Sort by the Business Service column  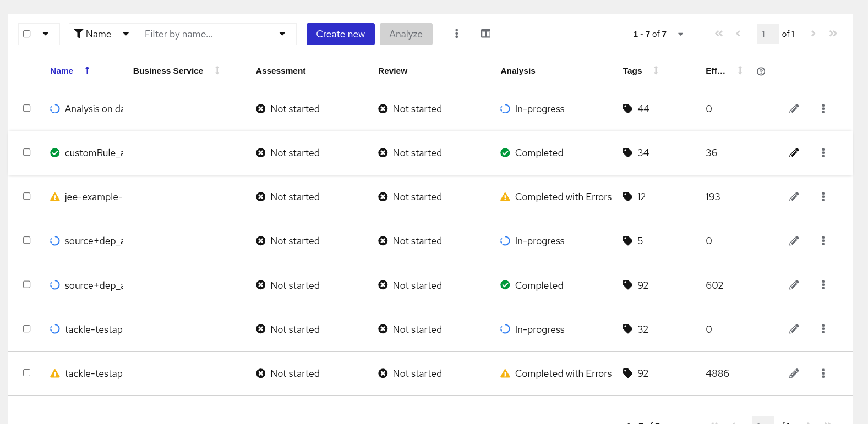(x=168, y=71)
